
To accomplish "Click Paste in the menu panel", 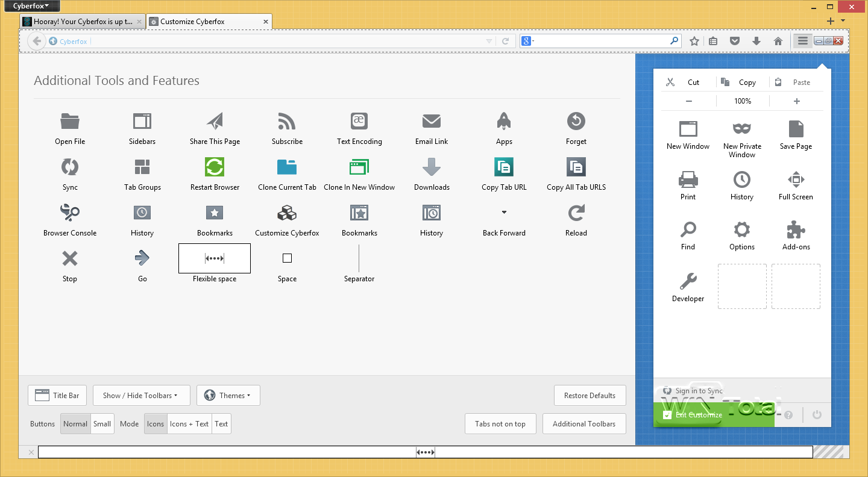I will click(796, 83).
